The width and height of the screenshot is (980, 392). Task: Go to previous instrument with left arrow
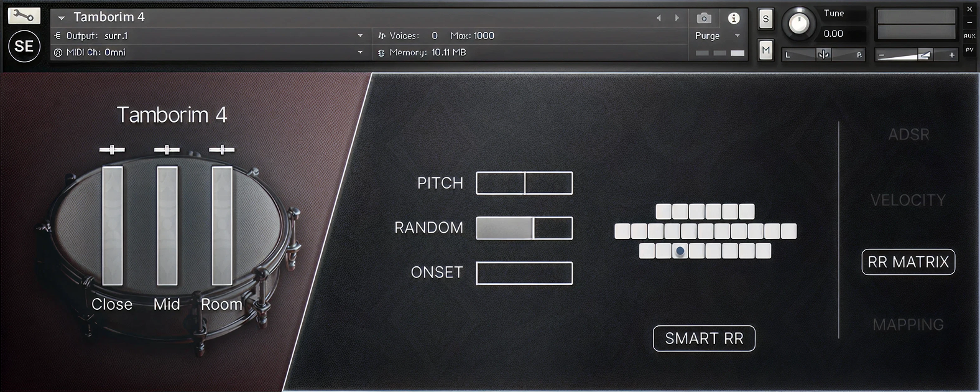(x=659, y=18)
